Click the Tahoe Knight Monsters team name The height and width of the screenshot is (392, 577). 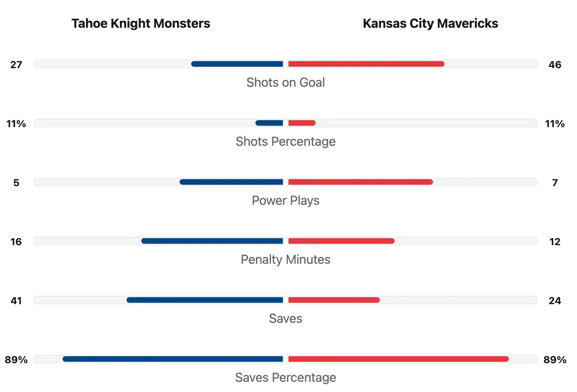[141, 24]
